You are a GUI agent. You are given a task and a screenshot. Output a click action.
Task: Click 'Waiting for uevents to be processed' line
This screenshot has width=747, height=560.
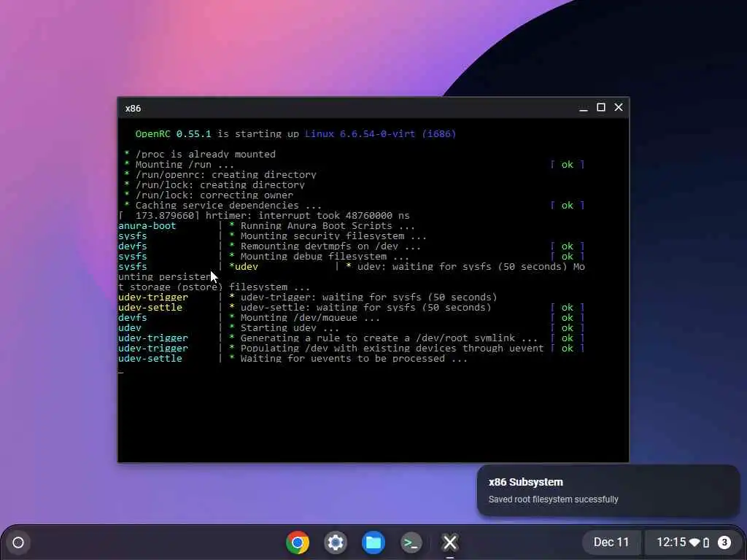pyautogui.click(x=354, y=359)
